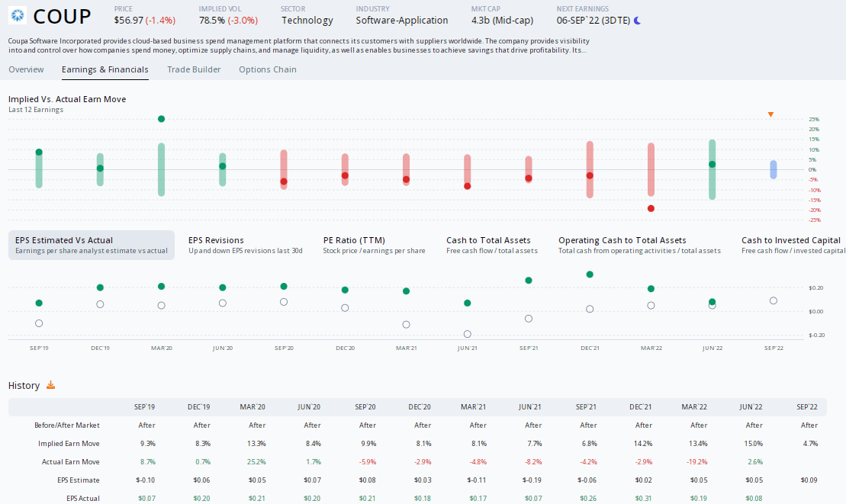Click the truncated company description ending "Its..."

[x=299, y=45]
